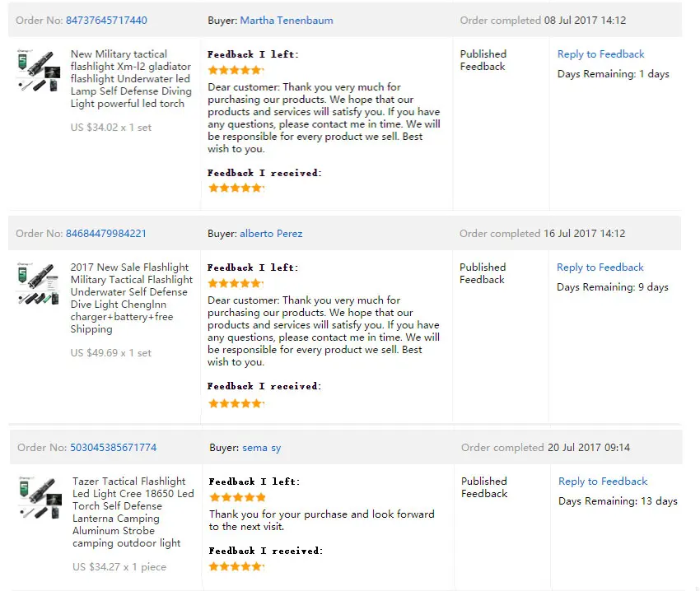Click star rating received on Martha's order
The height and width of the screenshot is (591, 700).
coord(236,188)
